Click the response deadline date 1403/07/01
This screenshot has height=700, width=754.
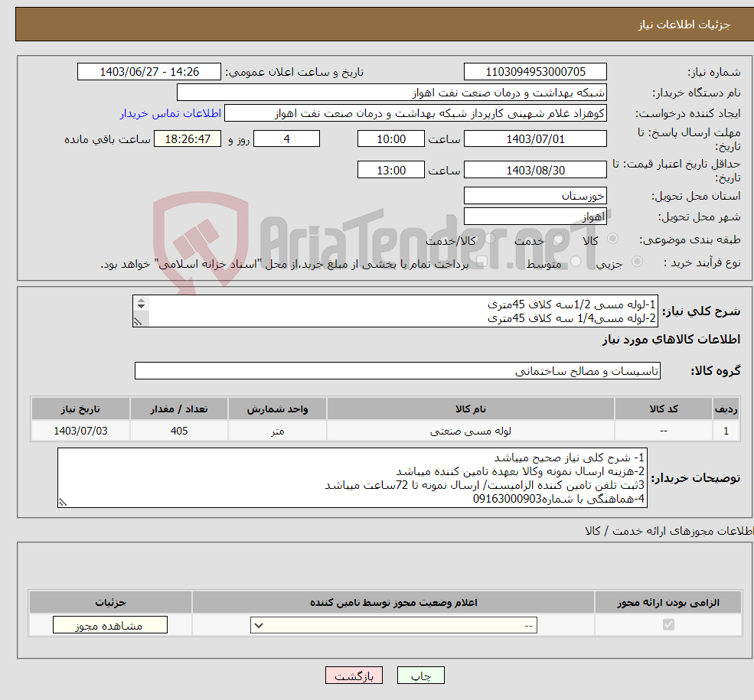[x=535, y=138]
